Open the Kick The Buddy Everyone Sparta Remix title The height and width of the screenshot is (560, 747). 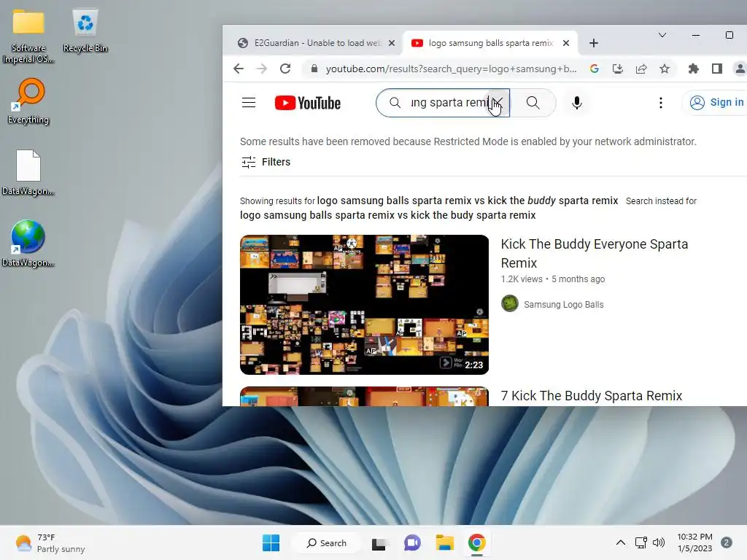click(594, 253)
